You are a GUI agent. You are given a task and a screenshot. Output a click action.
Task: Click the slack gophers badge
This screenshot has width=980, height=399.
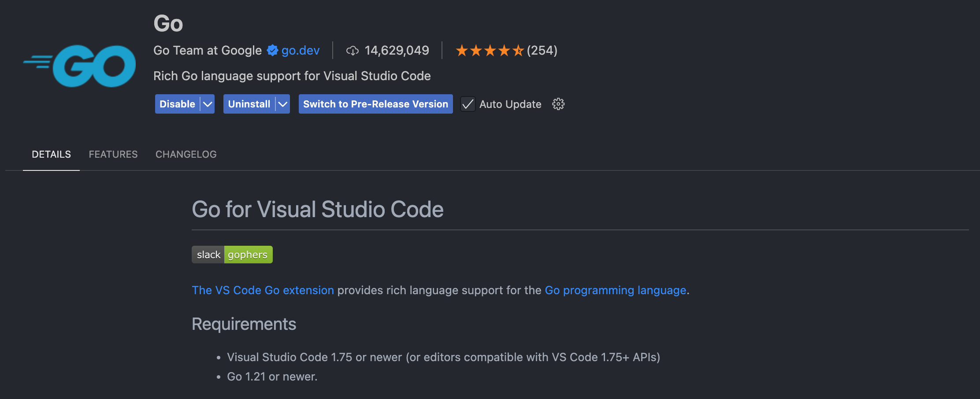(x=232, y=255)
